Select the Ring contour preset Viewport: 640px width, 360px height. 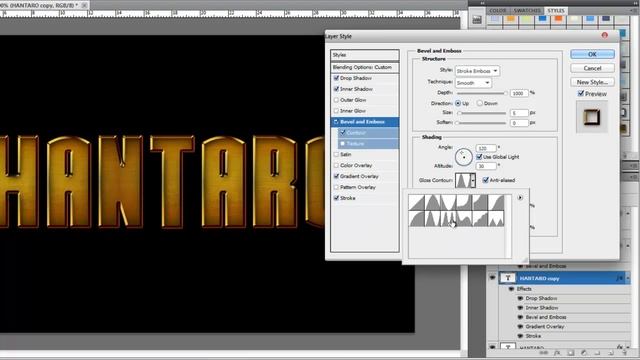(x=432, y=218)
